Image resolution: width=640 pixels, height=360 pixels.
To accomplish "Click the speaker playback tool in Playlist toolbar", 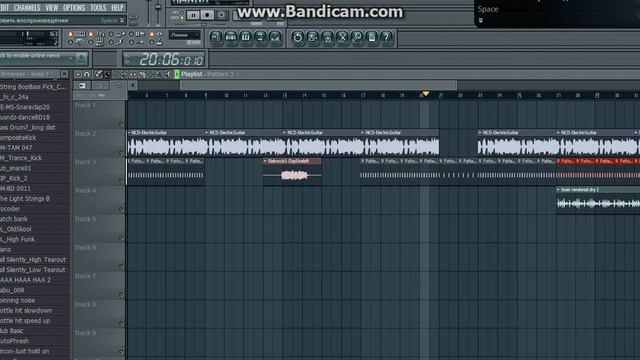I will (x=167, y=74).
